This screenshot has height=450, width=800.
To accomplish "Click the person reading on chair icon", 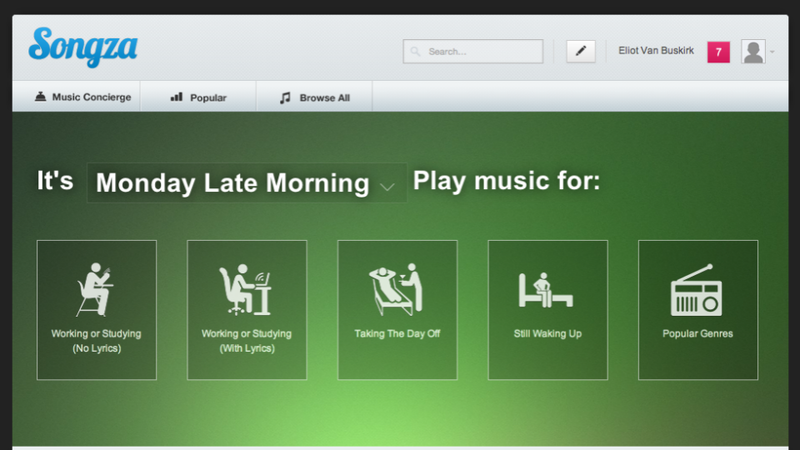I will [x=95, y=290].
